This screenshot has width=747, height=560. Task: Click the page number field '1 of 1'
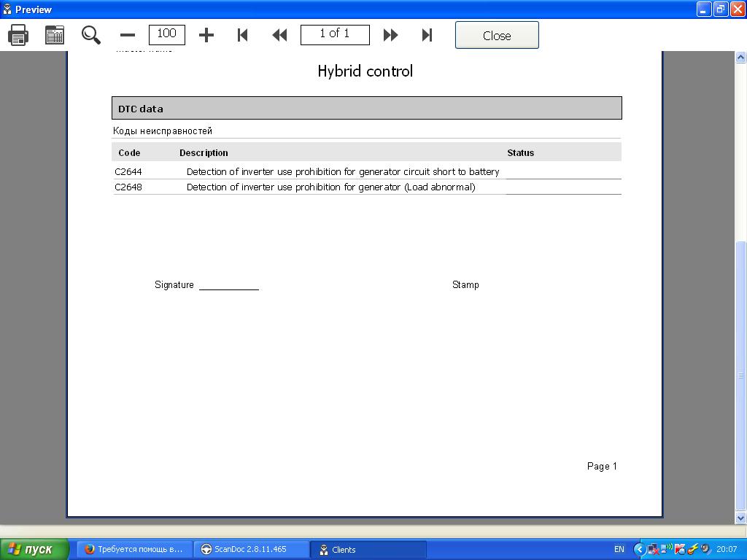coord(335,35)
